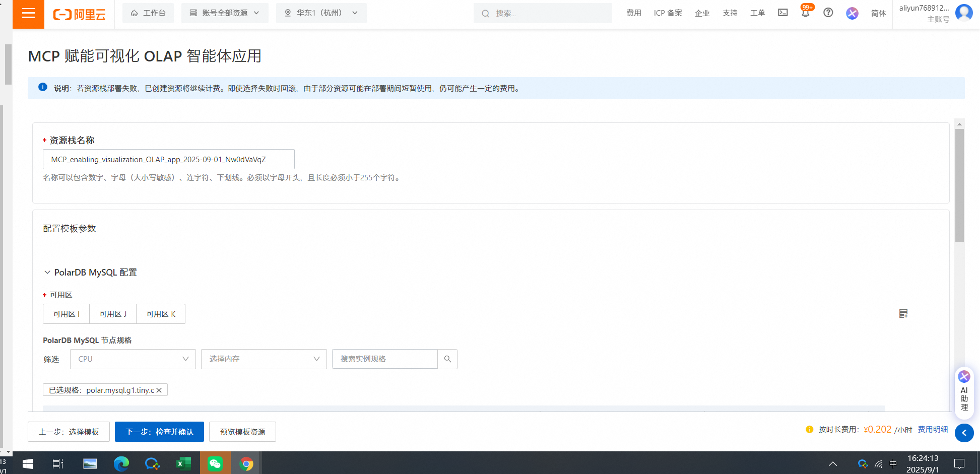
Task: Switch to Chrome on the taskbar
Action: click(246, 463)
